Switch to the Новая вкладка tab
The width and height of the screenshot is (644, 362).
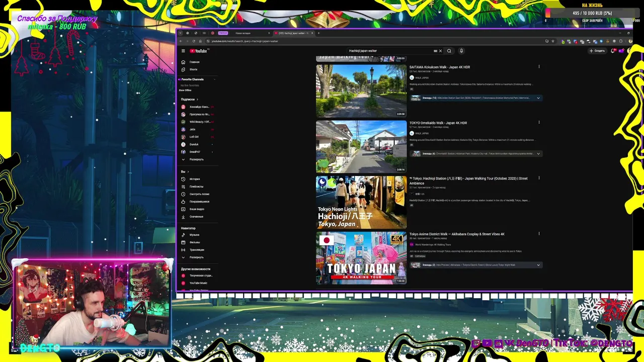click(243, 33)
